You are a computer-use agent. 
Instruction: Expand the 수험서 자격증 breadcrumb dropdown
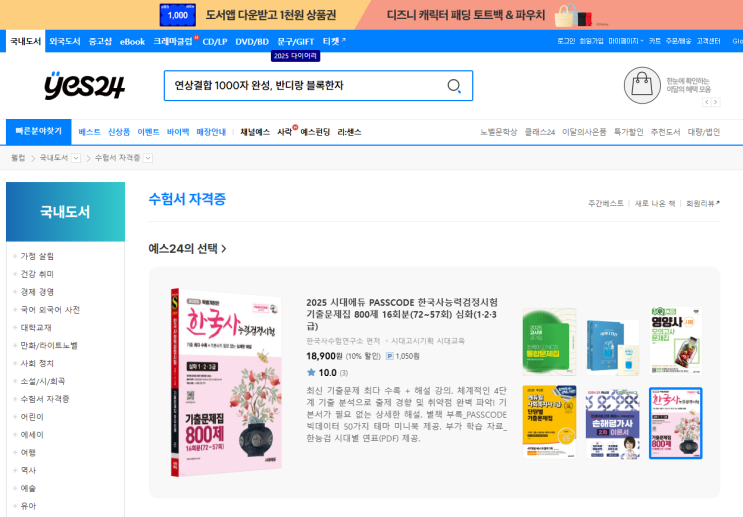[148, 158]
